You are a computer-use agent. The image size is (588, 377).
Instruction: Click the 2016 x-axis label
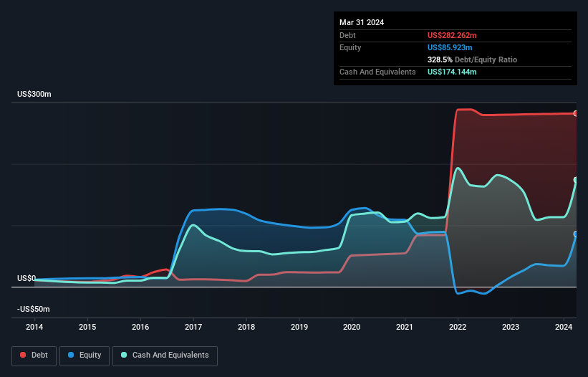click(x=140, y=327)
